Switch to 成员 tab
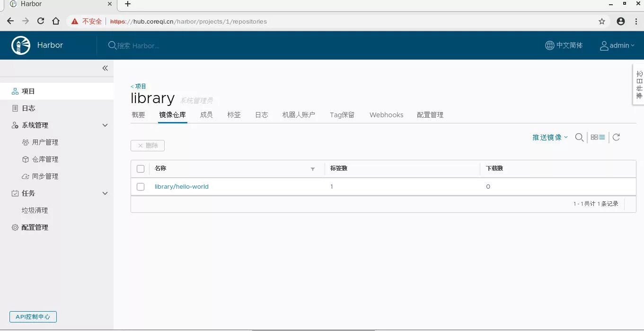Image resolution: width=644 pixels, height=331 pixels. (206, 115)
